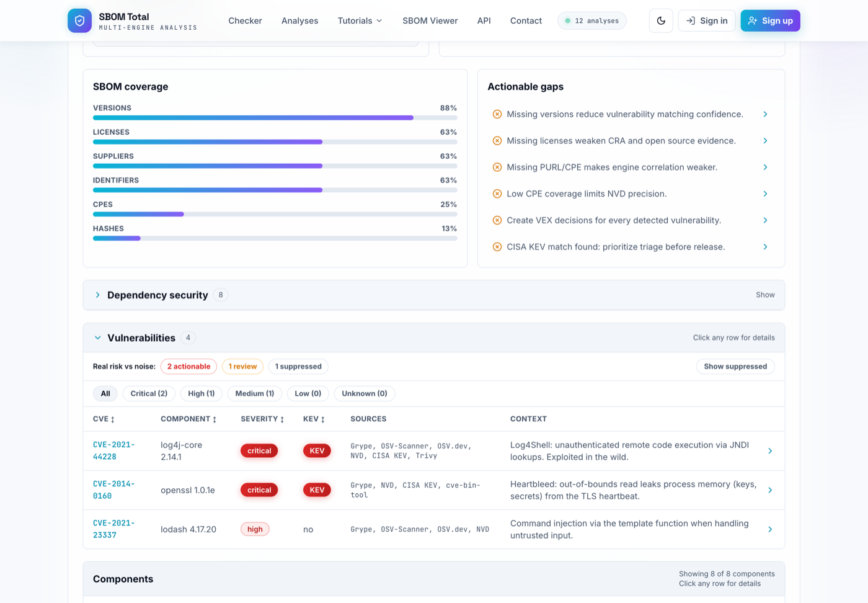Image resolution: width=868 pixels, height=603 pixels.
Task: Click the 12 analyses status badge
Action: (592, 20)
